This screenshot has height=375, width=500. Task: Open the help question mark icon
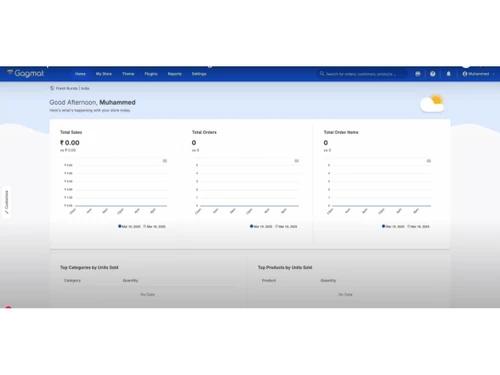point(433,74)
